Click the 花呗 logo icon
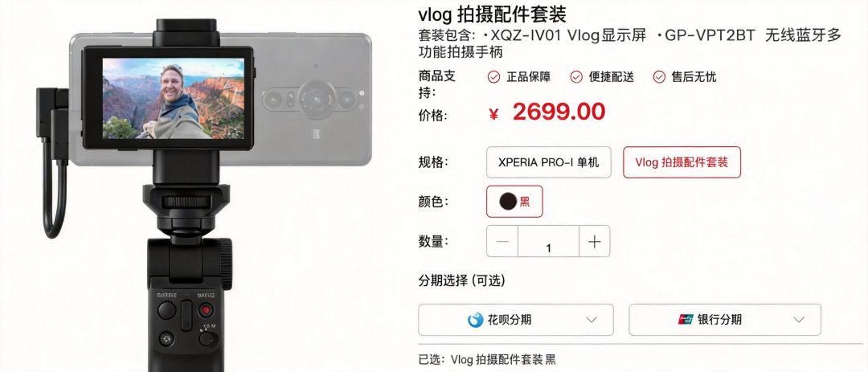 [x=476, y=320]
